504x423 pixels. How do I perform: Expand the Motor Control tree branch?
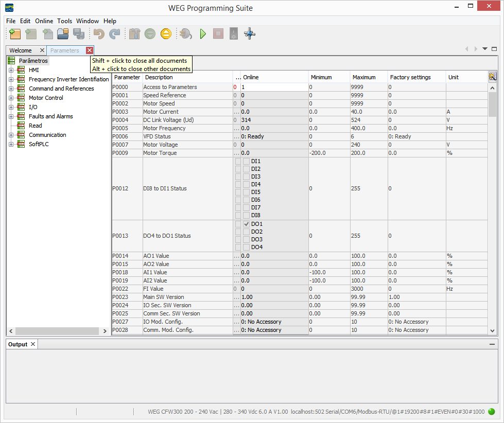[11, 97]
